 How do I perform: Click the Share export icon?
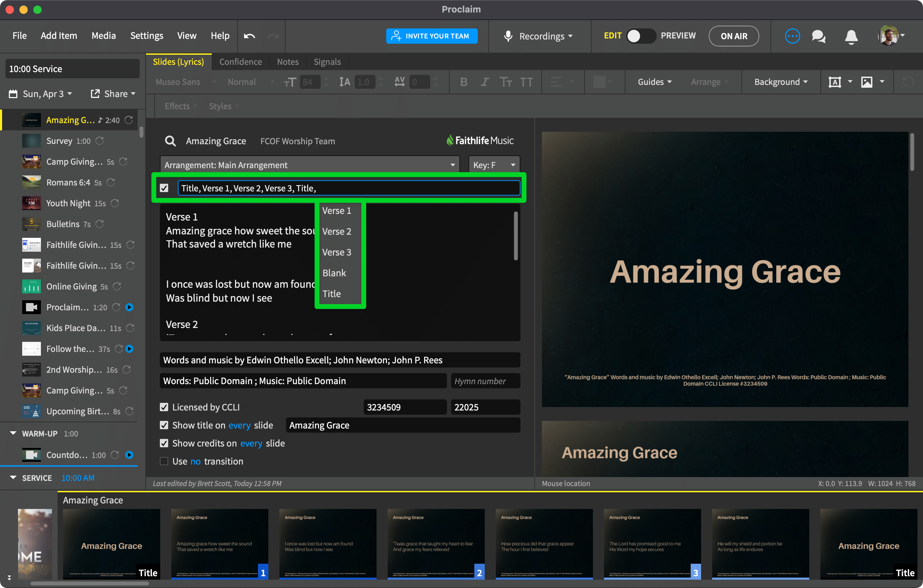coord(95,94)
